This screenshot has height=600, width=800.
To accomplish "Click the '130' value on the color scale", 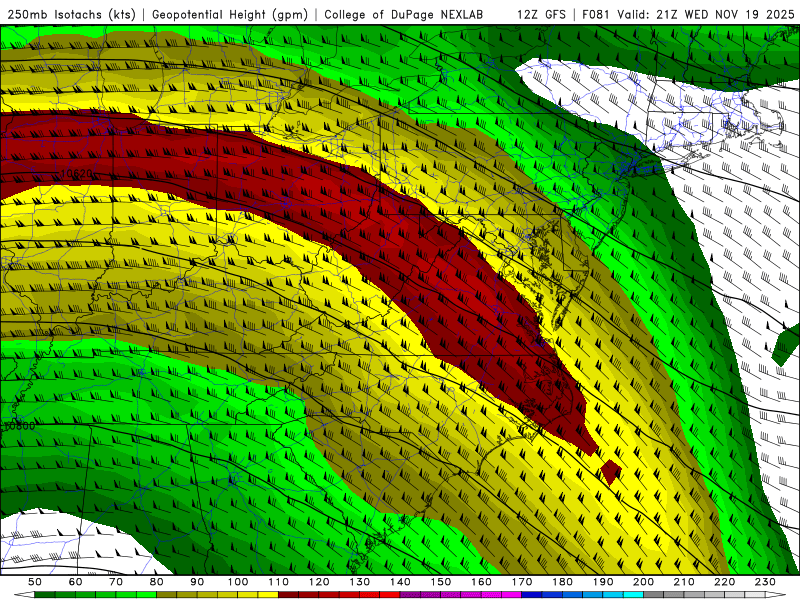I will tap(360, 582).
